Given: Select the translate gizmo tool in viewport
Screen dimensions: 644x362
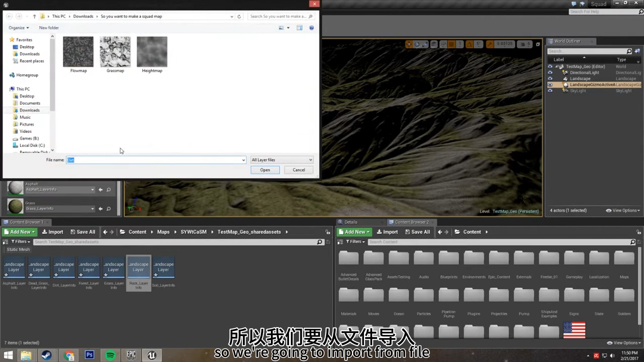Looking at the screenshot, I should [409, 44].
